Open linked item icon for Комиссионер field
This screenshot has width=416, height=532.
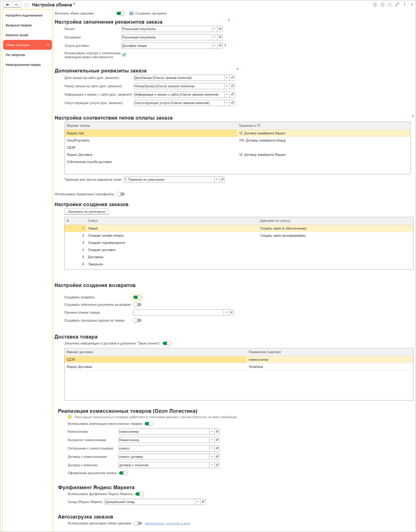point(217,432)
